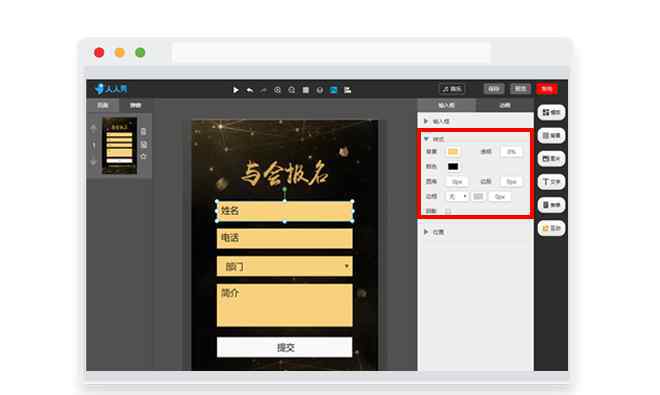Click the text tool button with T icon

click(x=551, y=182)
